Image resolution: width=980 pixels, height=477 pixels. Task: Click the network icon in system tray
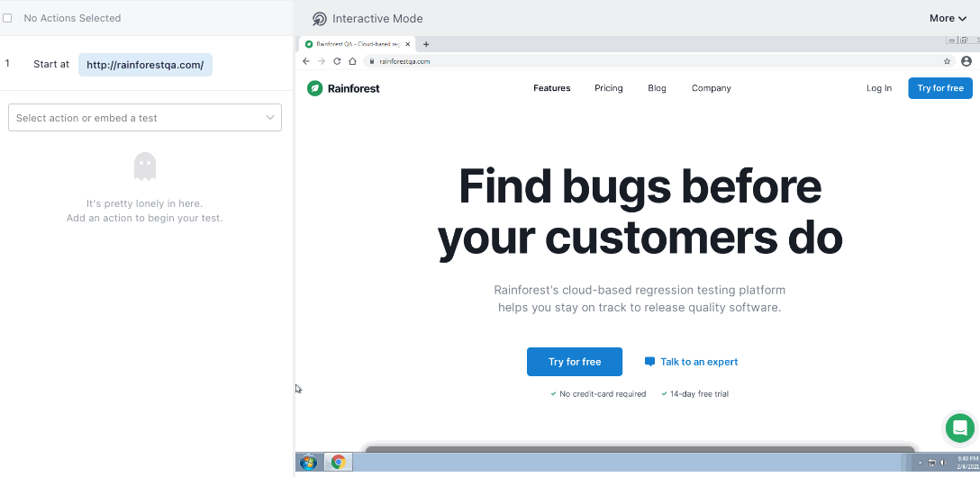[931, 463]
